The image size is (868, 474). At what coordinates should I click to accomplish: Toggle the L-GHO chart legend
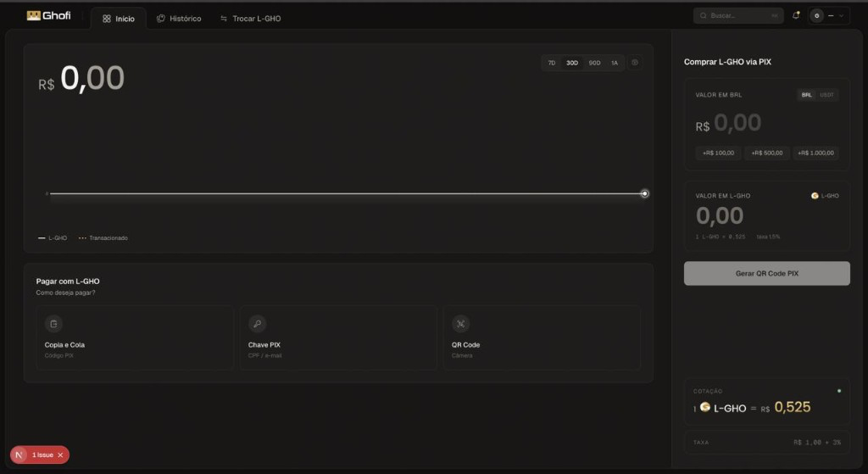click(x=53, y=238)
